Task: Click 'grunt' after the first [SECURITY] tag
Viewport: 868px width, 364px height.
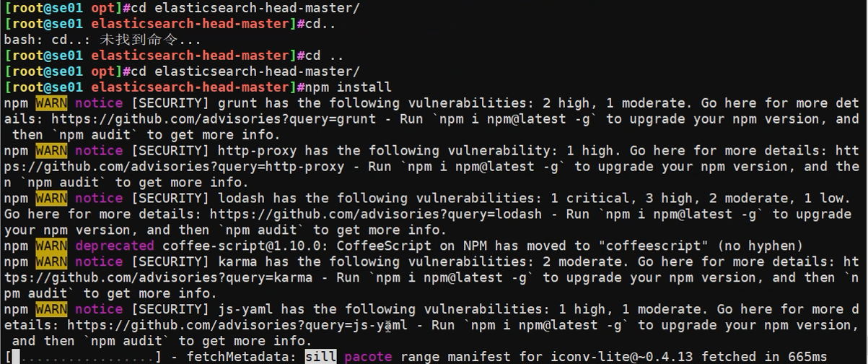Action: pos(237,103)
